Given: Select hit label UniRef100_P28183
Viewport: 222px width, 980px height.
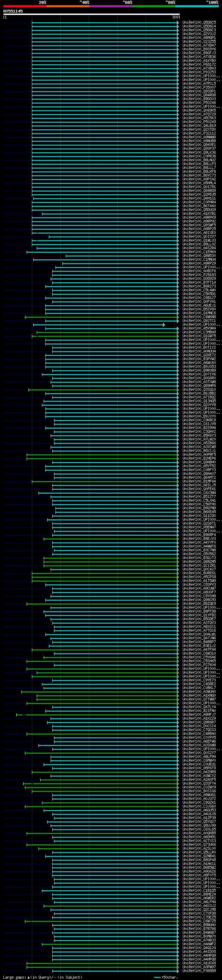Looking at the screenshot, I should point(199,275).
